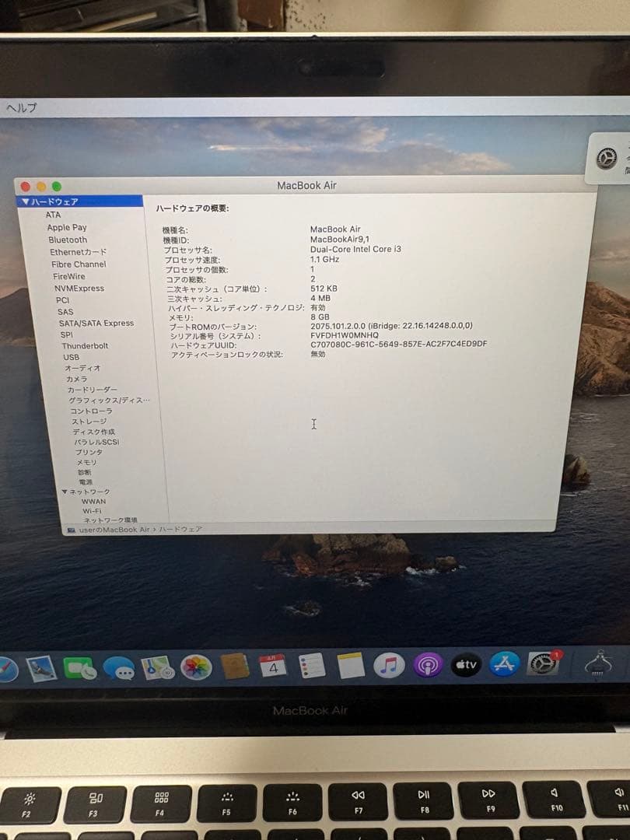Select グラフィックス/ディス… in the sidebar
The height and width of the screenshot is (840, 630).
pos(110,401)
